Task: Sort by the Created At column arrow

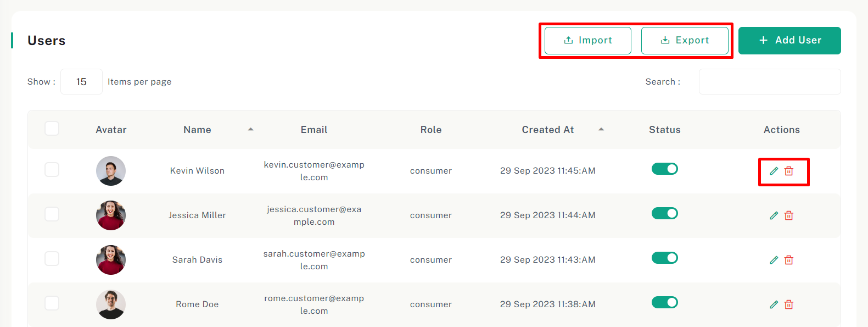Action: [x=601, y=130]
